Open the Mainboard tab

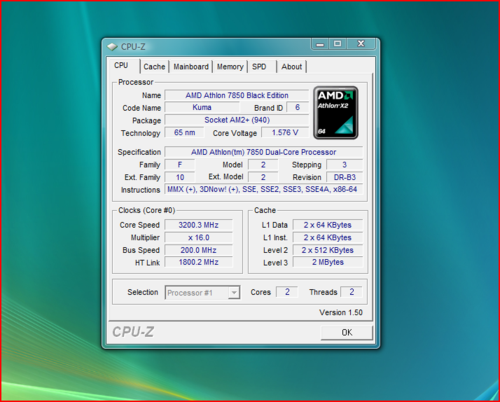pos(191,67)
